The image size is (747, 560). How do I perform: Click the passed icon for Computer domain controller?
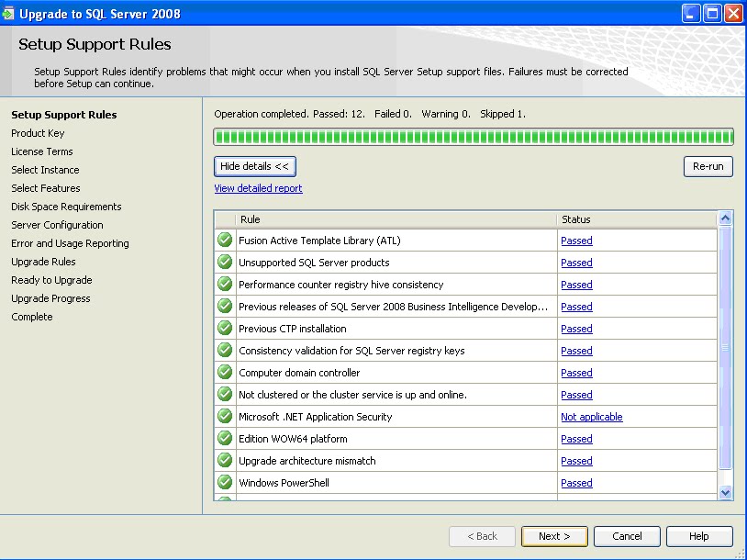(x=225, y=373)
